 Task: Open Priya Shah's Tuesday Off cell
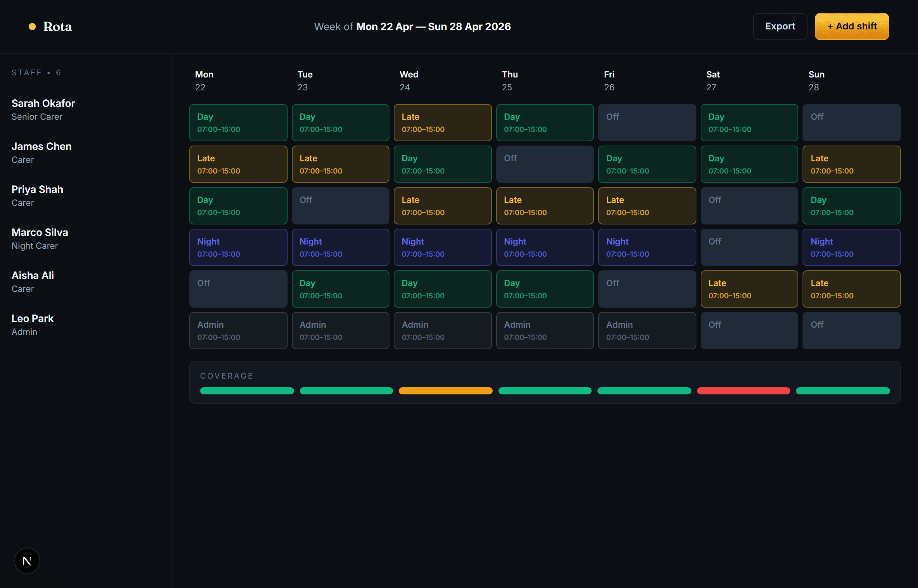(340, 206)
